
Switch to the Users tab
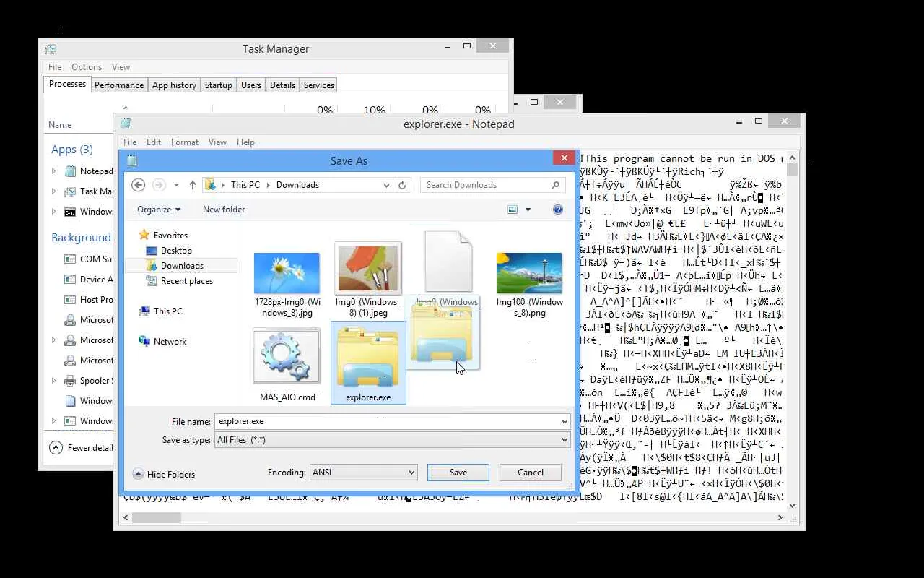(251, 85)
